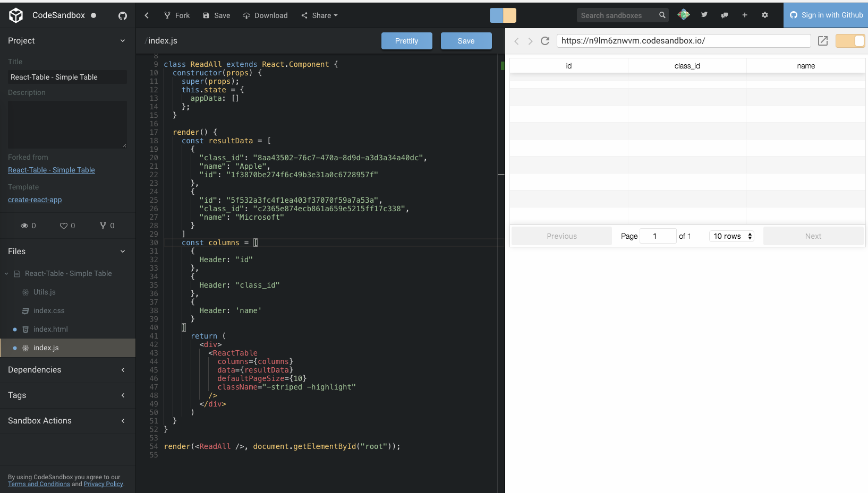
Task: Switch to the index.css file
Action: click(49, 310)
